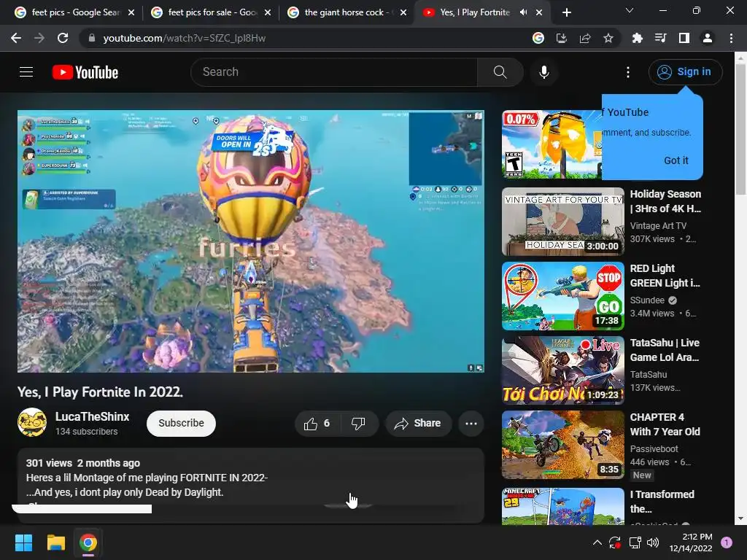Open 'I Transformed the...' video title
This screenshot has width=747, height=560.
coord(662,502)
